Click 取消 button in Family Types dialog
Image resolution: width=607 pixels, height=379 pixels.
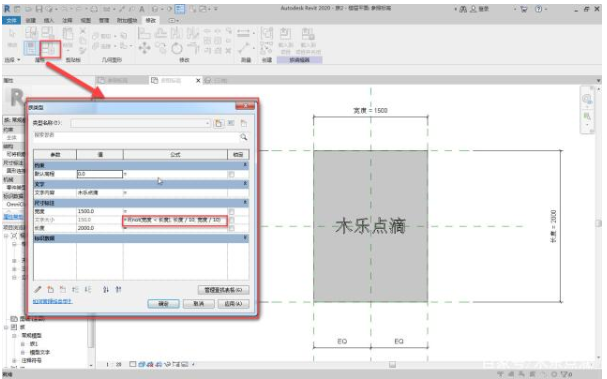point(199,304)
